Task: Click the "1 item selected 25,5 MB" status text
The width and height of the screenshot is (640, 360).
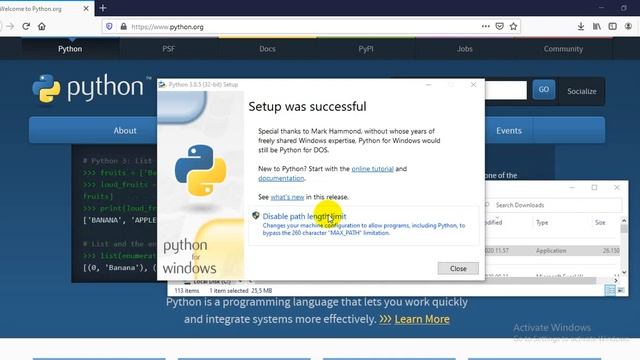Action: [x=241, y=291]
